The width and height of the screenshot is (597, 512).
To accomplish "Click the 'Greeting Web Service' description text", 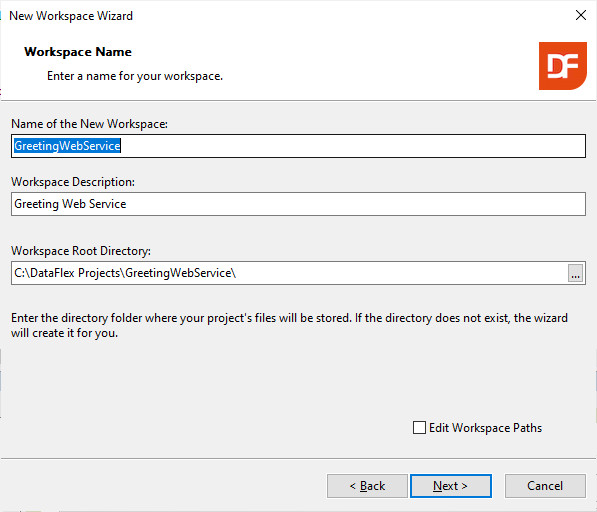I will point(70,204).
